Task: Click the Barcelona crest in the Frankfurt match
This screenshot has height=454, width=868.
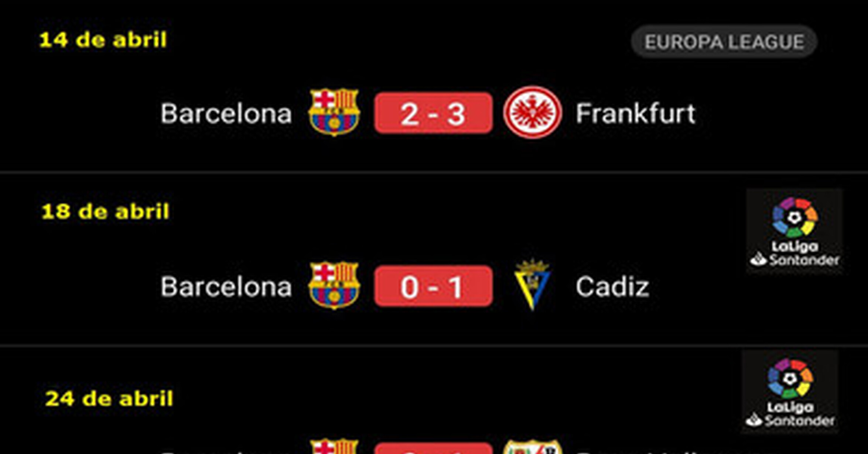Action: 334,112
